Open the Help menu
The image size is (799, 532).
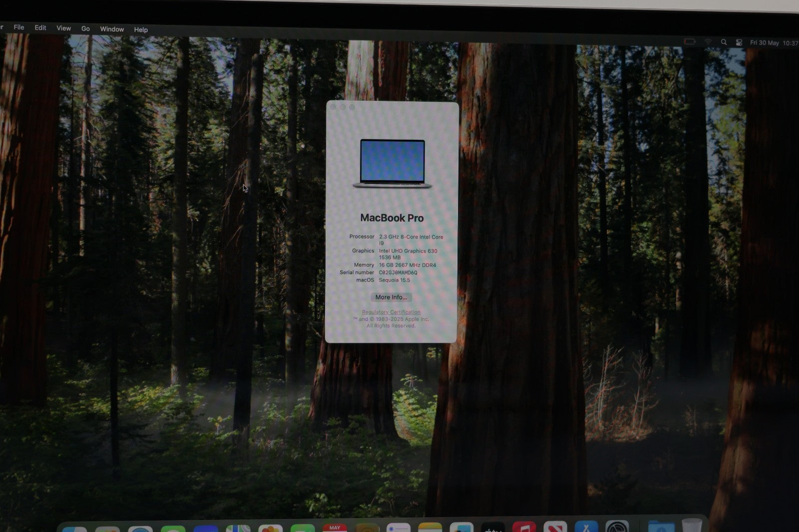point(141,30)
